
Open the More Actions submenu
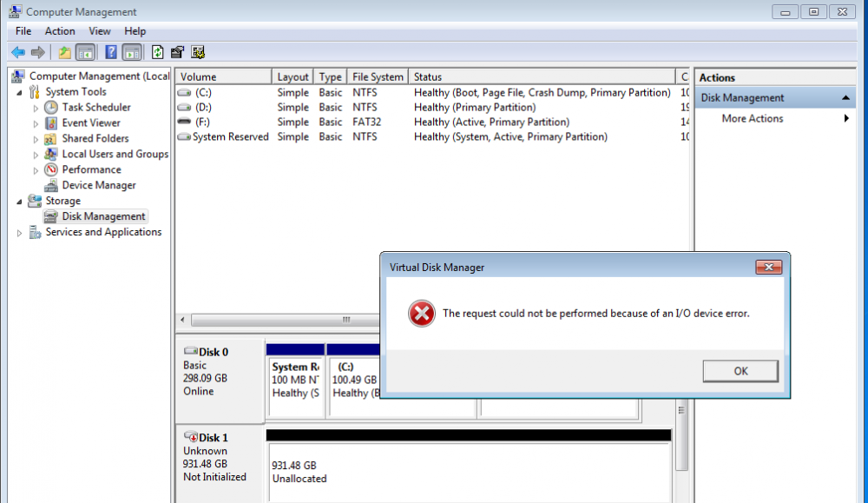pos(775,118)
